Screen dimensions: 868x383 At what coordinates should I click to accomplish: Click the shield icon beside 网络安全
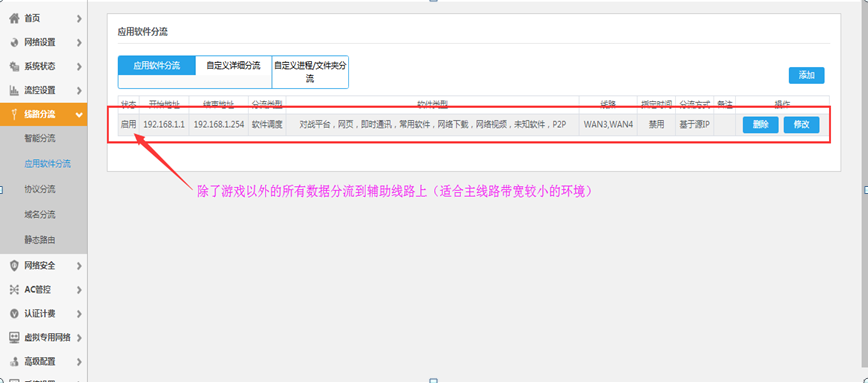point(14,266)
